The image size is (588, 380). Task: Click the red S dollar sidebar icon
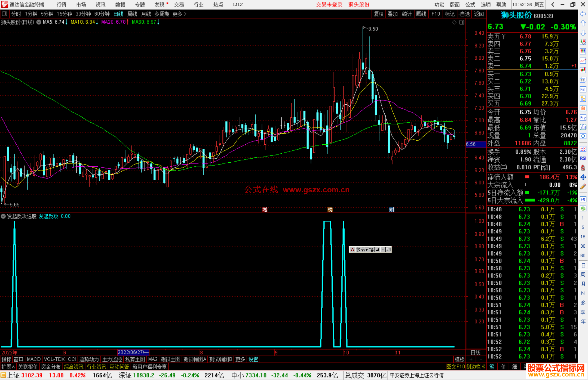583,168
